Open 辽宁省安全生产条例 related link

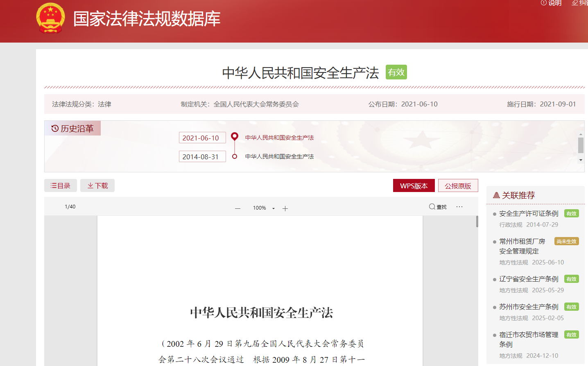[528, 279]
